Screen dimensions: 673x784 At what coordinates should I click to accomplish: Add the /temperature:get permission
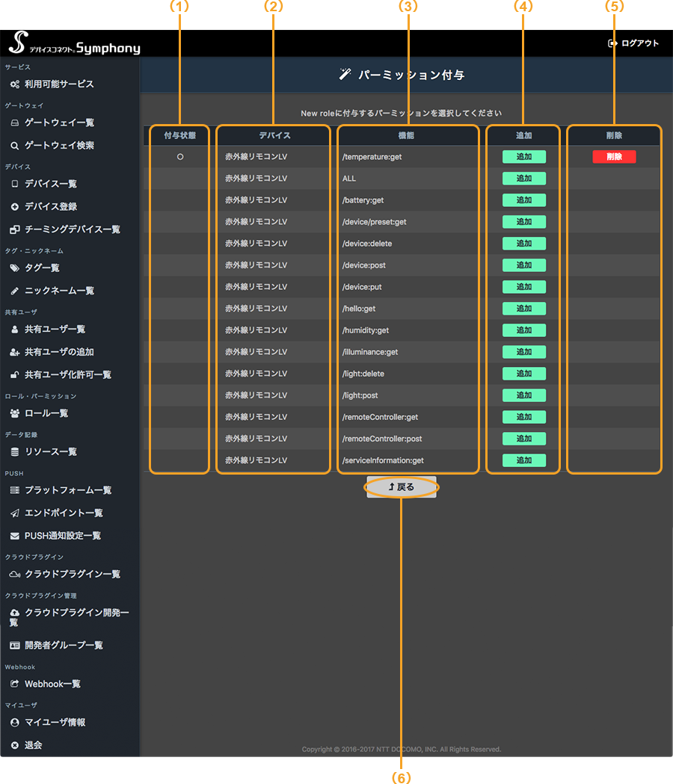524,157
